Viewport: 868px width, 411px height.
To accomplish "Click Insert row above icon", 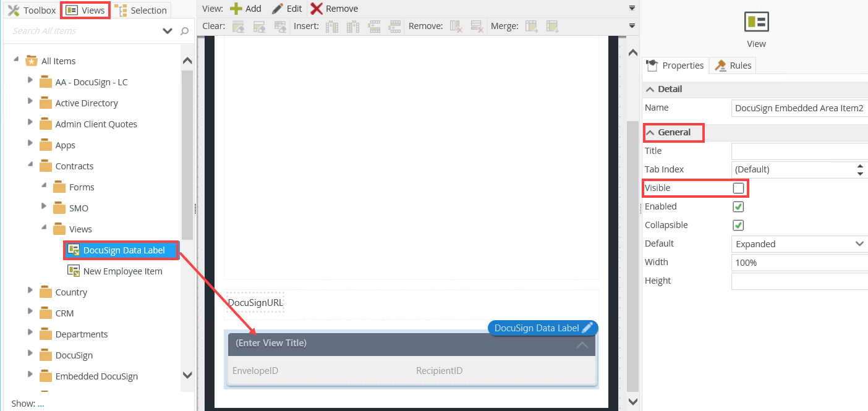I will pyautogui.click(x=374, y=26).
